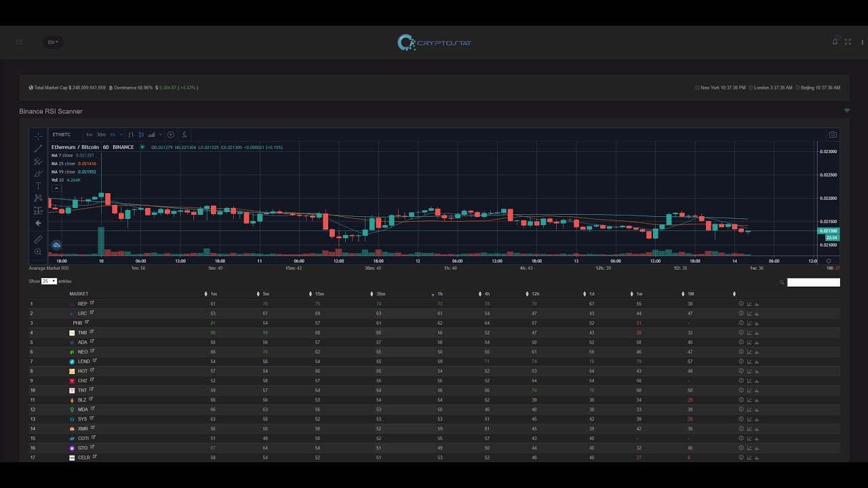
Task: Open info icon in the REP row
Action: (x=741, y=304)
